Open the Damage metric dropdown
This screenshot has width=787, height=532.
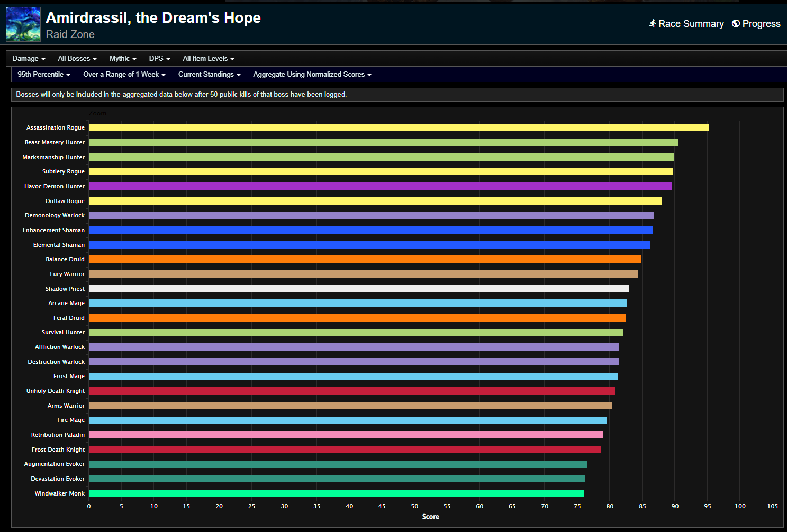pyautogui.click(x=29, y=59)
